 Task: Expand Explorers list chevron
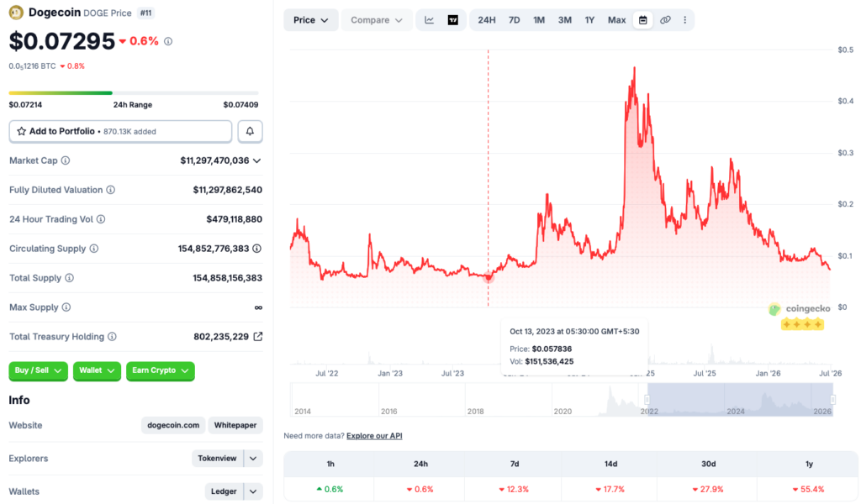tap(253, 459)
